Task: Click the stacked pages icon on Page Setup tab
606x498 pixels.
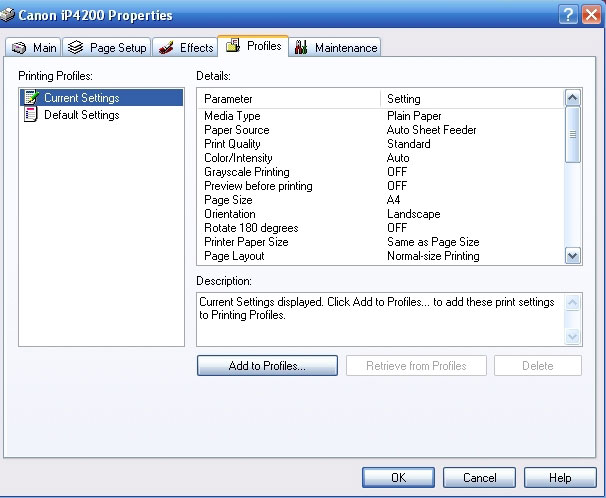Action: click(x=75, y=47)
